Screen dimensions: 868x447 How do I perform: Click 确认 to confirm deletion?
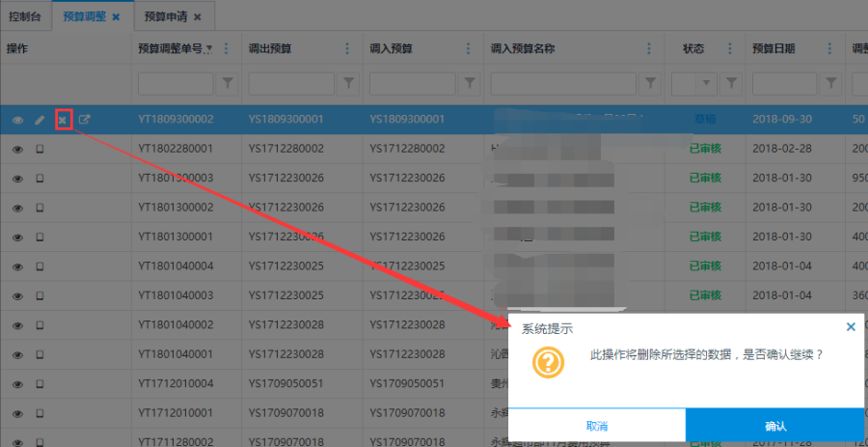click(774, 426)
